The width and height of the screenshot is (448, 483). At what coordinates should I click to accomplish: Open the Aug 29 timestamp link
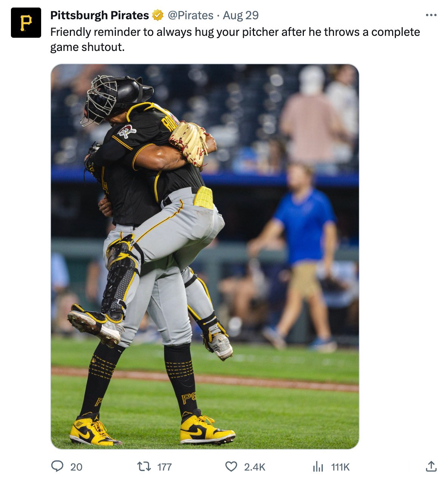pyautogui.click(x=241, y=15)
